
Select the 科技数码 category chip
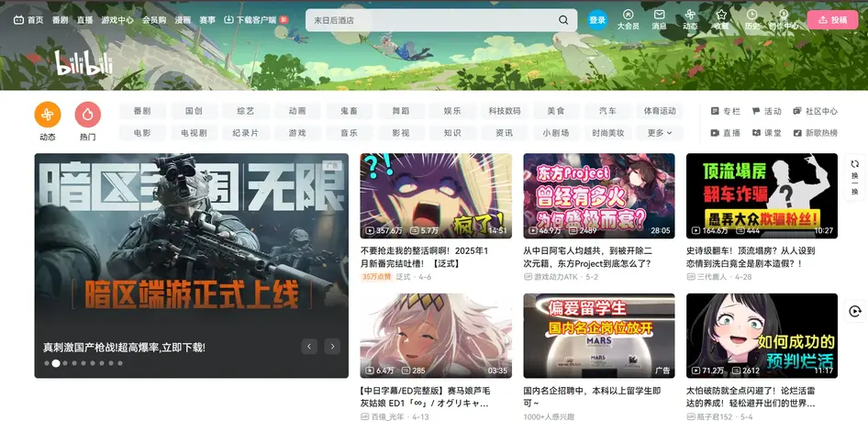[505, 111]
